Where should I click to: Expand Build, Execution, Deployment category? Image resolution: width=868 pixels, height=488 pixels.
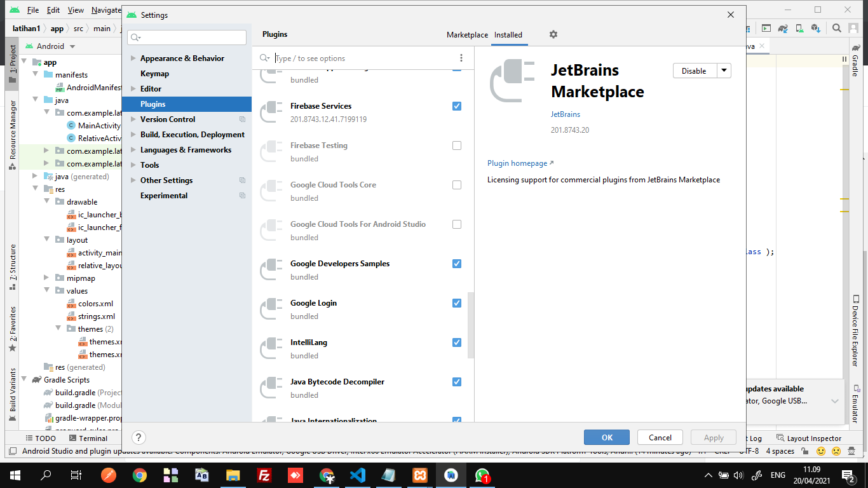coord(133,134)
